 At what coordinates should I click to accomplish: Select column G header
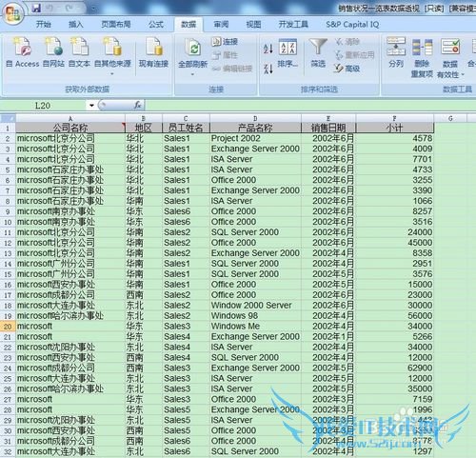pyautogui.click(x=450, y=118)
